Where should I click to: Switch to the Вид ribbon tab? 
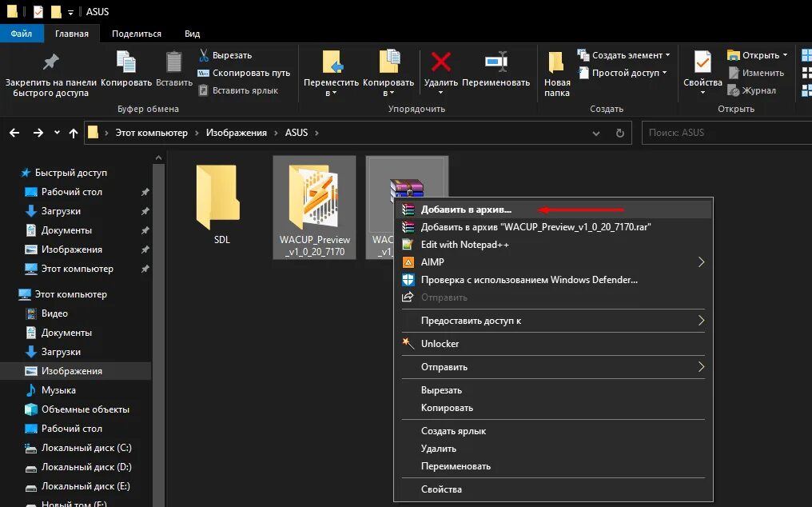[191, 33]
